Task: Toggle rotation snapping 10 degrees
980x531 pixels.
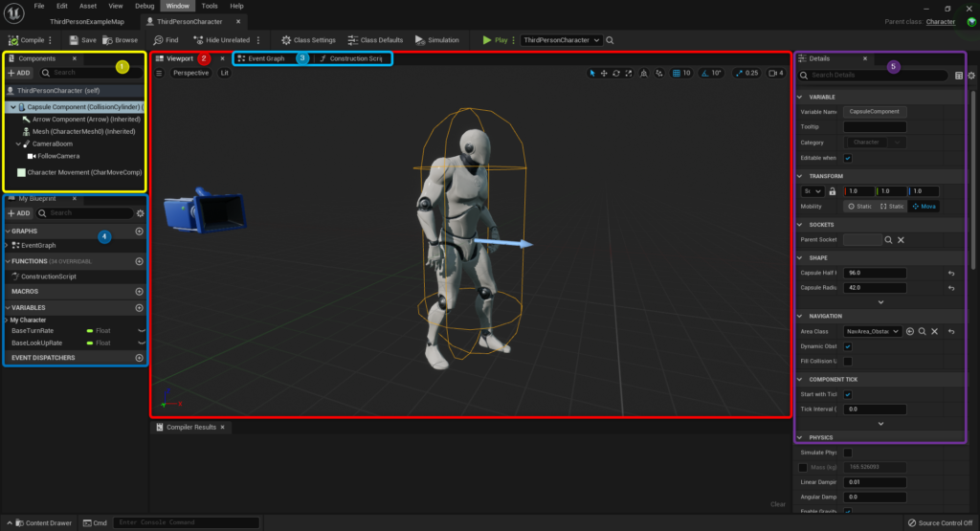Action: [711, 73]
